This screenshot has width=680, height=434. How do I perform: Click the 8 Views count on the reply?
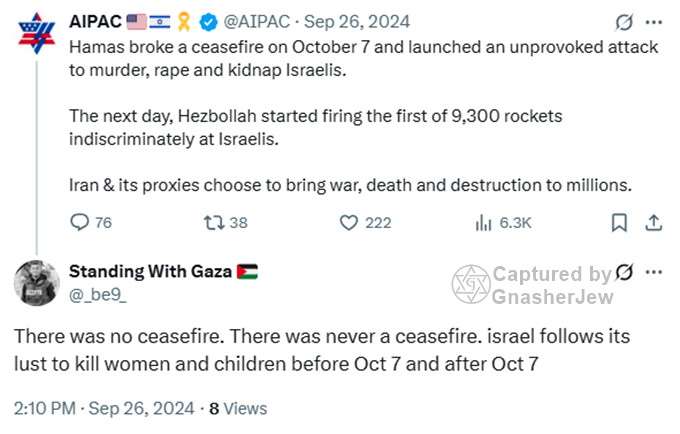238,408
